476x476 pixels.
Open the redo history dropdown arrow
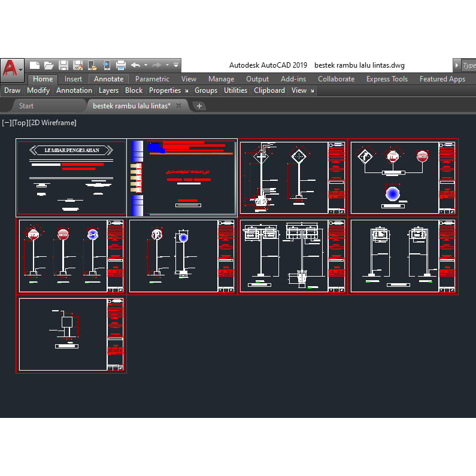point(167,65)
